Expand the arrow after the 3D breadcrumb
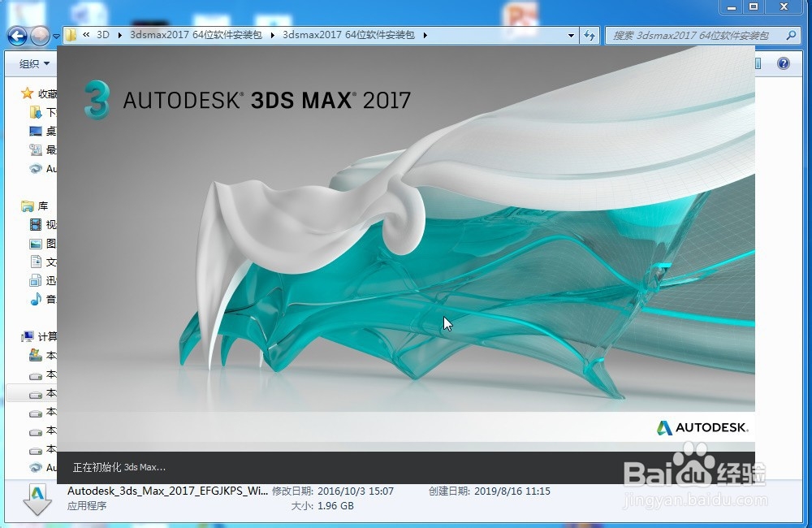Image resolution: width=812 pixels, height=528 pixels. pyautogui.click(x=119, y=35)
